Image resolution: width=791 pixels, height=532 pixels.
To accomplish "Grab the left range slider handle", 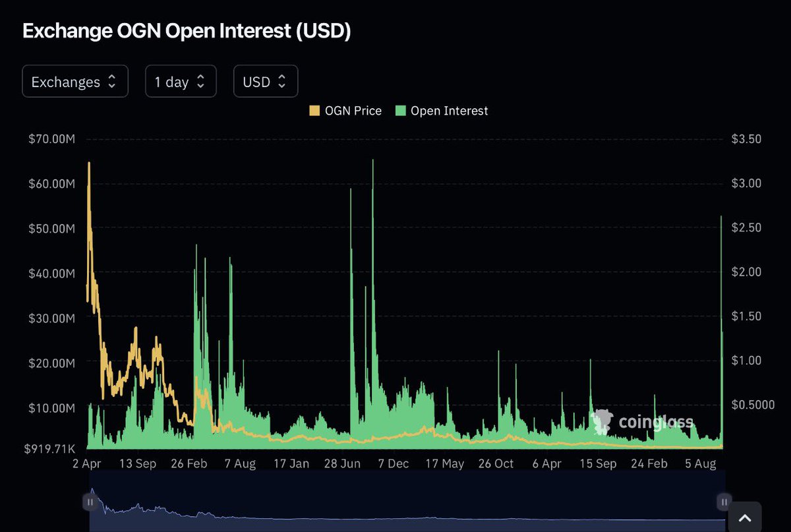I will (90, 502).
